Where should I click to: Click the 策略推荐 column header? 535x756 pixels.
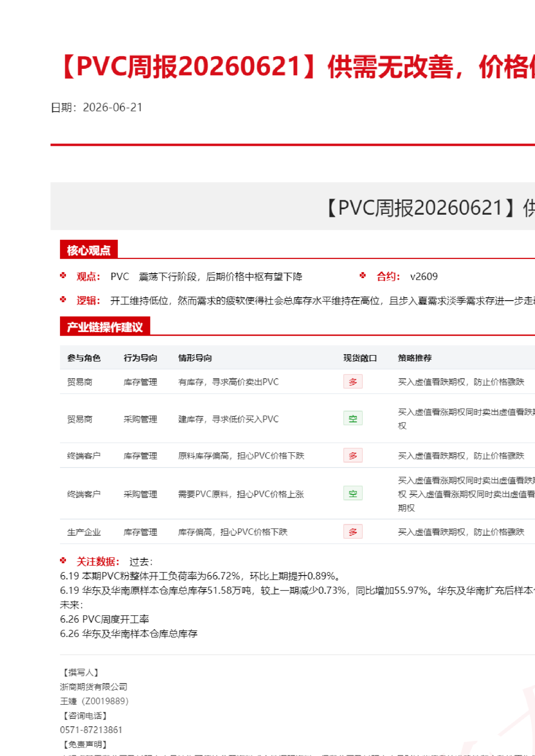tap(415, 358)
